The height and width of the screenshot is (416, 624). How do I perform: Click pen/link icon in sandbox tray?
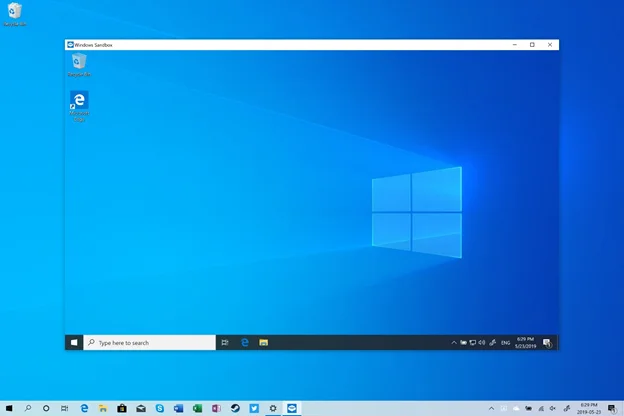(493, 342)
